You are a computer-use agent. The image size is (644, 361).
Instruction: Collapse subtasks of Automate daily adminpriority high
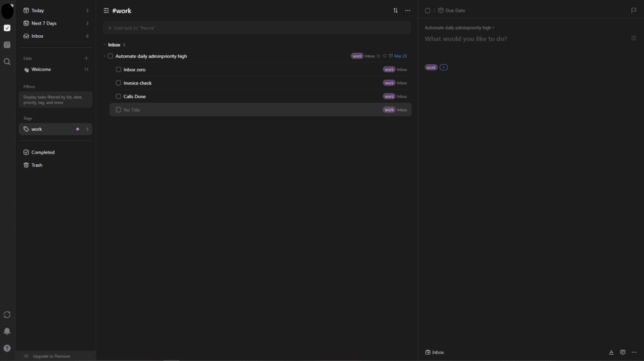pyautogui.click(x=105, y=56)
